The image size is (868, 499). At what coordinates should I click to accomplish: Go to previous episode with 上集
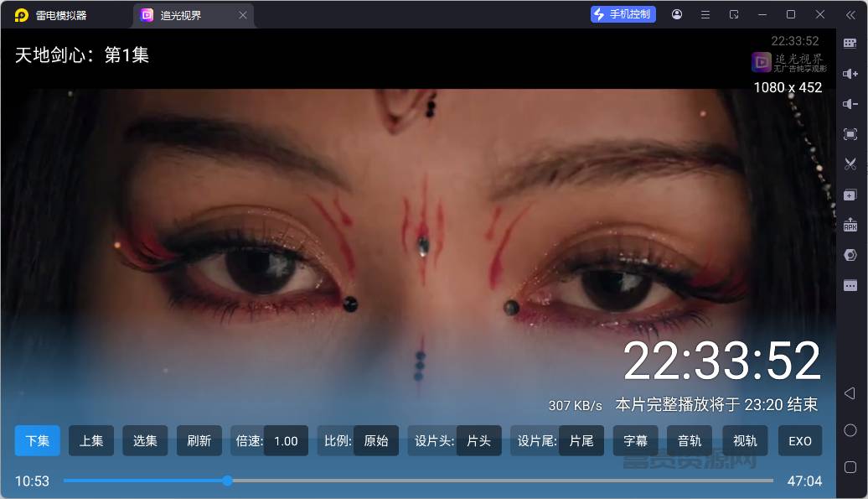(x=91, y=441)
